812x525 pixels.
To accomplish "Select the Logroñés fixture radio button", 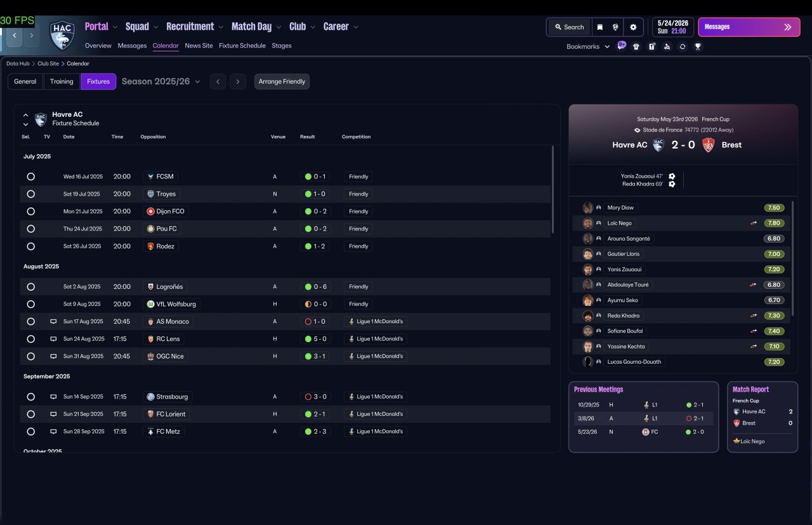I will 30,287.
